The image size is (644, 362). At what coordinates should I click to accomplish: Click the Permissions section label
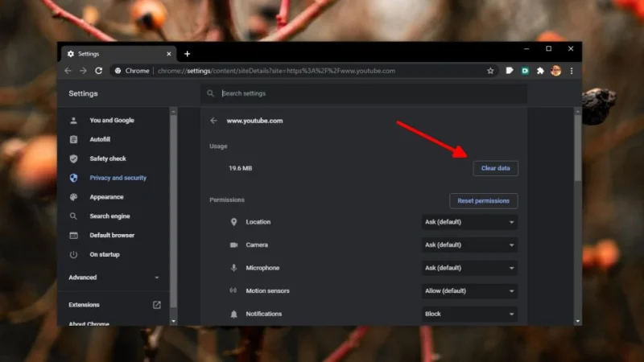(x=227, y=200)
